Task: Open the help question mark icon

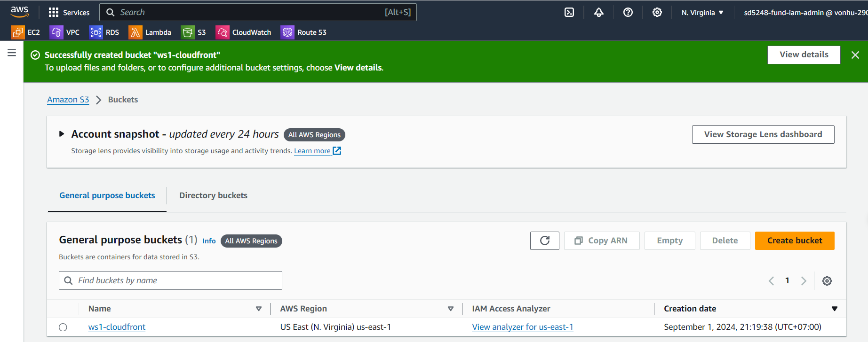Action: (628, 13)
